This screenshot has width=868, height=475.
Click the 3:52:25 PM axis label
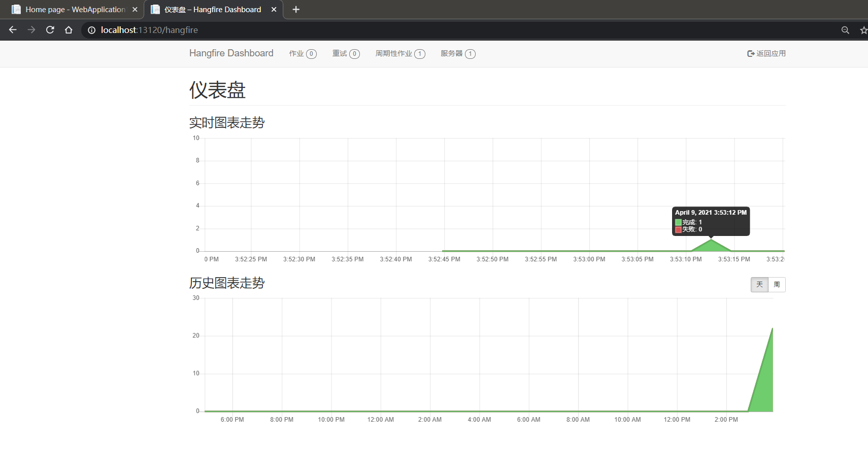point(251,259)
